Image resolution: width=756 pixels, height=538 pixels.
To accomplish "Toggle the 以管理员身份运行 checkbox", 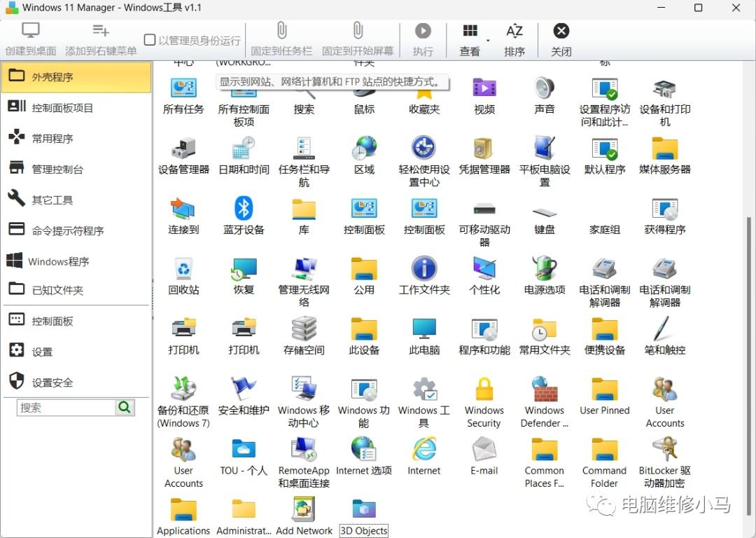I will 150,39.
